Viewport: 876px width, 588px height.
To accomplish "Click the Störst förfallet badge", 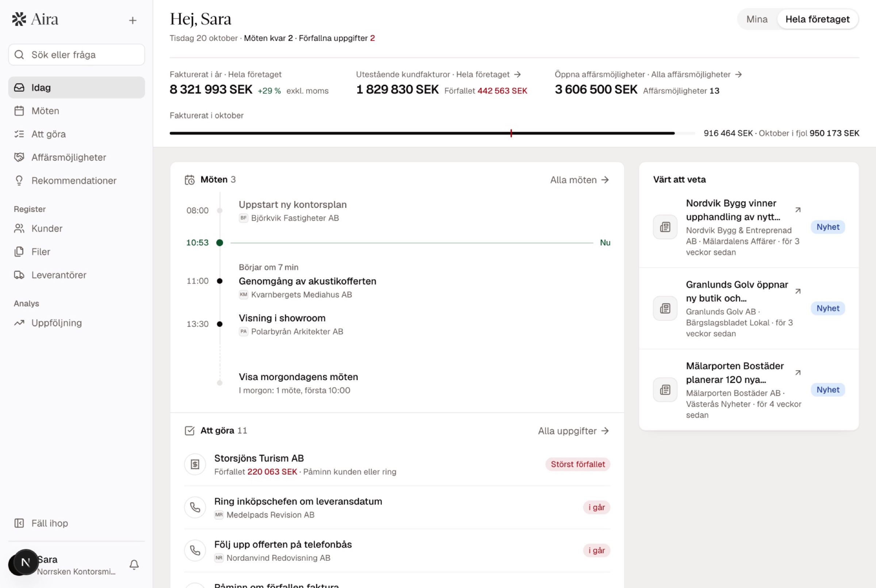I will (x=578, y=465).
